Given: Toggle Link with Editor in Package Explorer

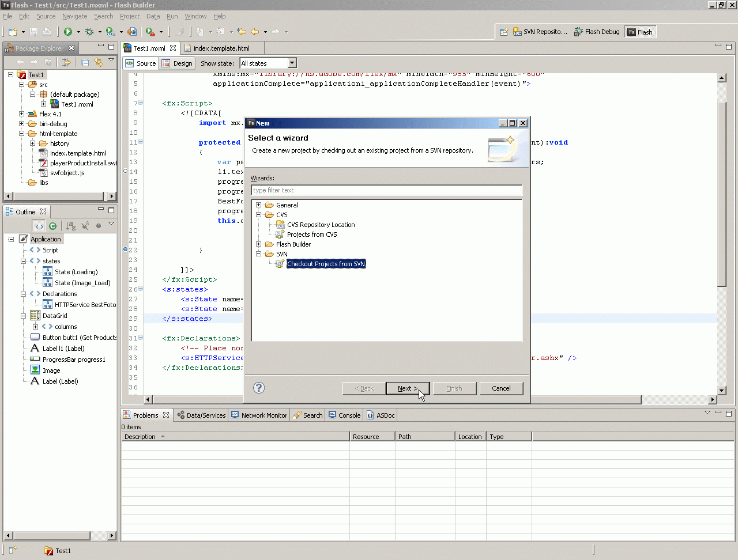Looking at the screenshot, I should pyautogui.click(x=99, y=62).
